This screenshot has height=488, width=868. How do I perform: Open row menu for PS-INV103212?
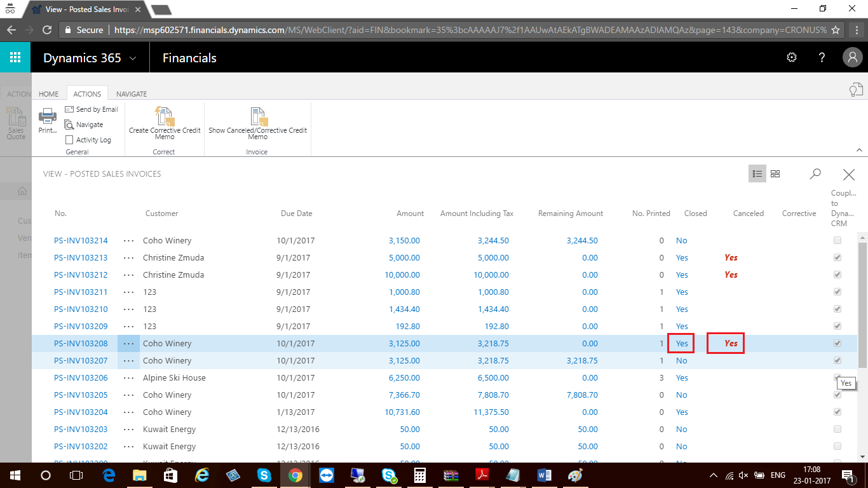[x=129, y=275]
